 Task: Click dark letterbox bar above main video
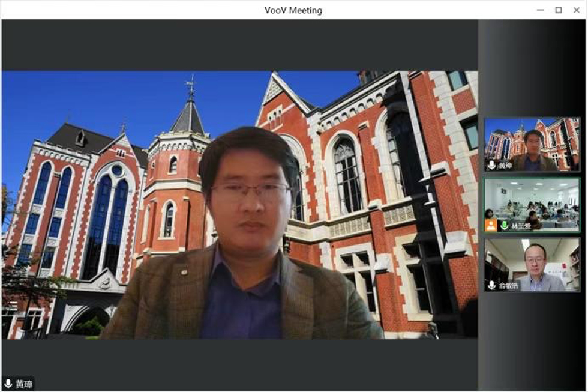(x=240, y=45)
